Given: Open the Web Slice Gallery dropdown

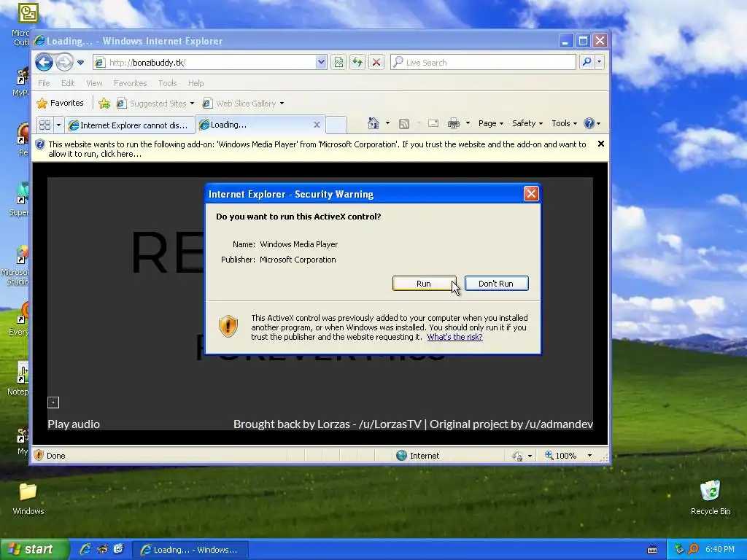Looking at the screenshot, I should (x=243, y=104).
